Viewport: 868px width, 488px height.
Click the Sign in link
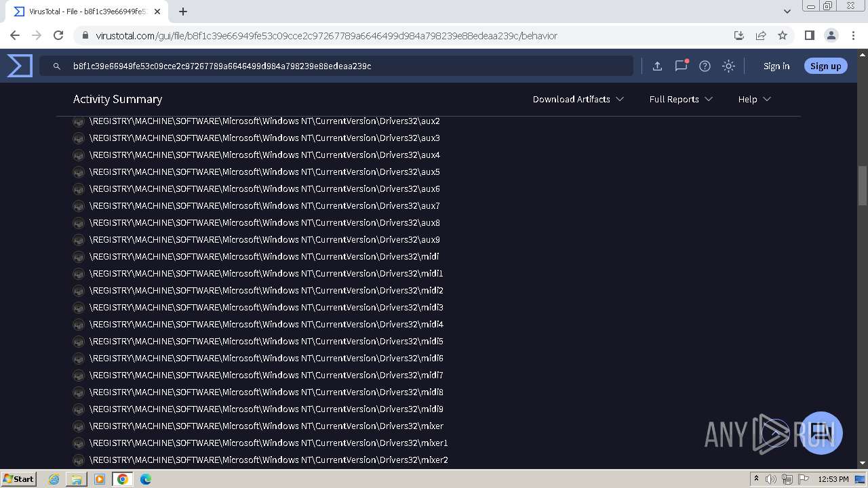776,66
